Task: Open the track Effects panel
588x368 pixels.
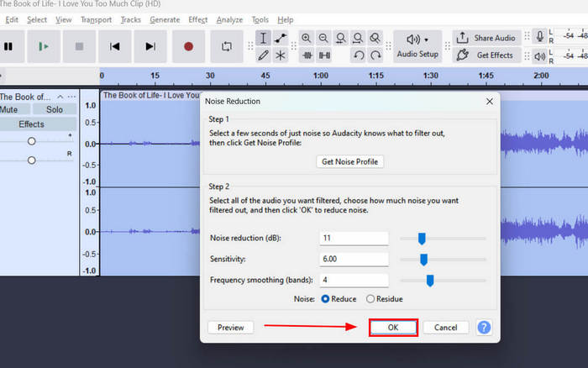Action: (38, 124)
